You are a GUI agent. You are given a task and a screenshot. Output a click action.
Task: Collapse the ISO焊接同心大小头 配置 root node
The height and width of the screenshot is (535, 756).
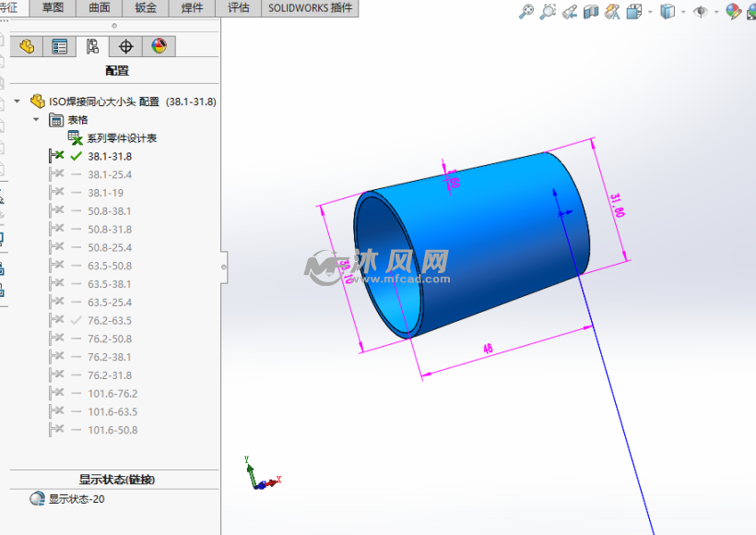[x=17, y=101]
